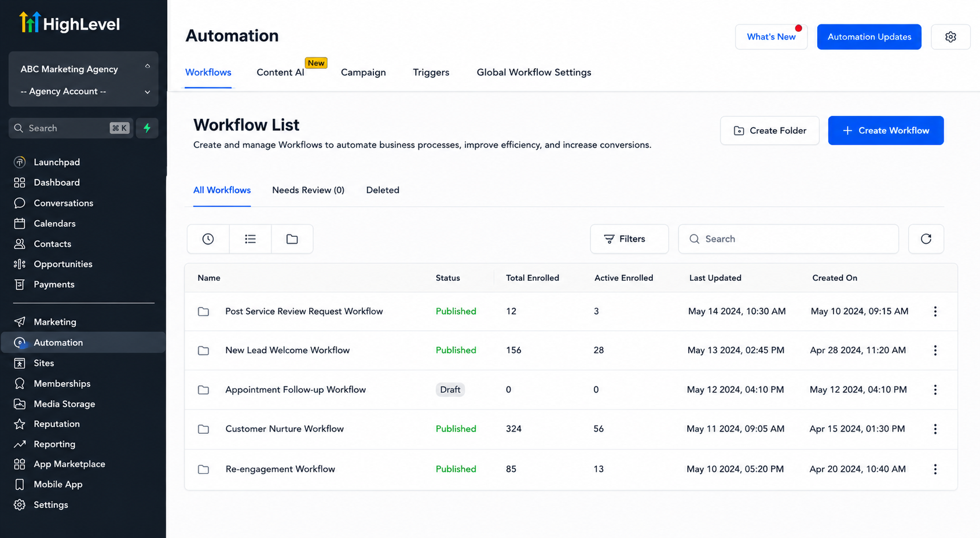The height and width of the screenshot is (538, 980).
Task: Switch to the Triggers tab
Action: click(431, 72)
